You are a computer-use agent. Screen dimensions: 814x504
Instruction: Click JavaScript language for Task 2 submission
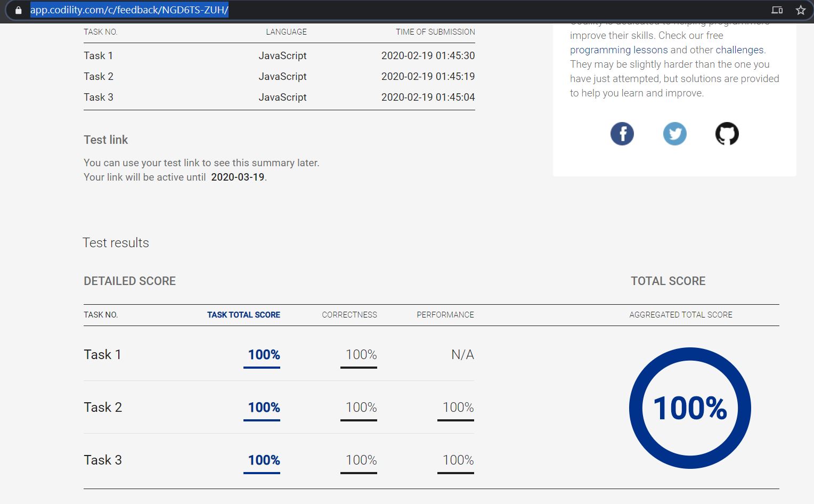pyautogui.click(x=282, y=77)
